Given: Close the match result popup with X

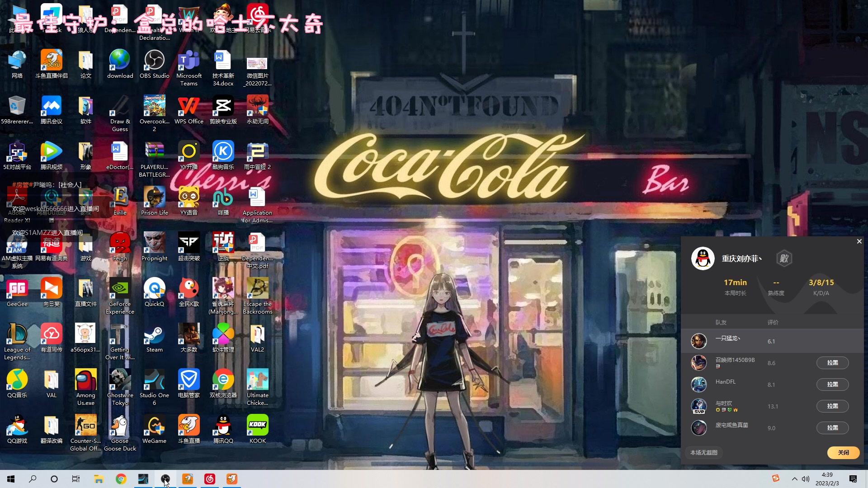Looking at the screenshot, I should (x=859, y=241).
